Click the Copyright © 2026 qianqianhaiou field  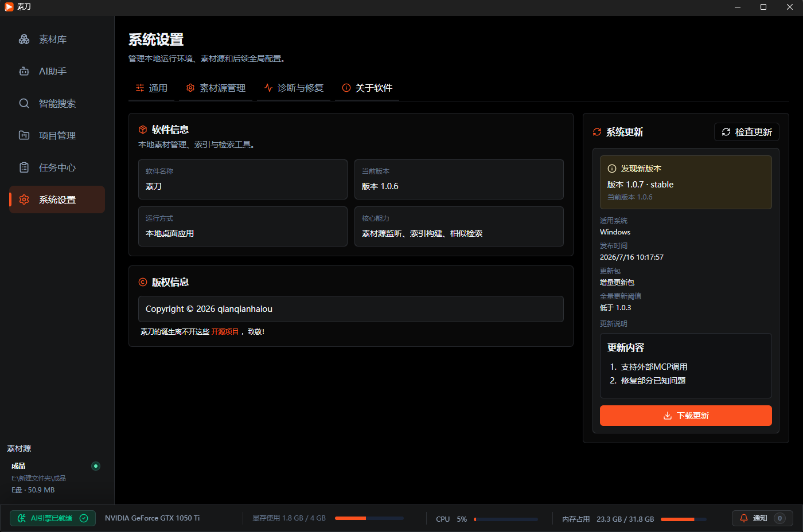[x=351, y=309]
